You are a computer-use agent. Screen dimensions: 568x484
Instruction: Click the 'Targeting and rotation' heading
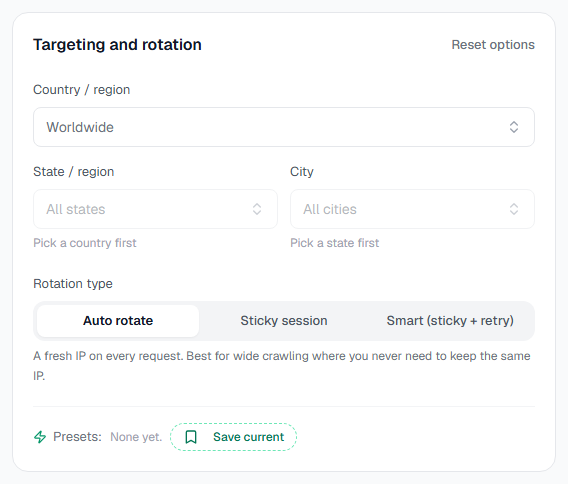(117, 45)
